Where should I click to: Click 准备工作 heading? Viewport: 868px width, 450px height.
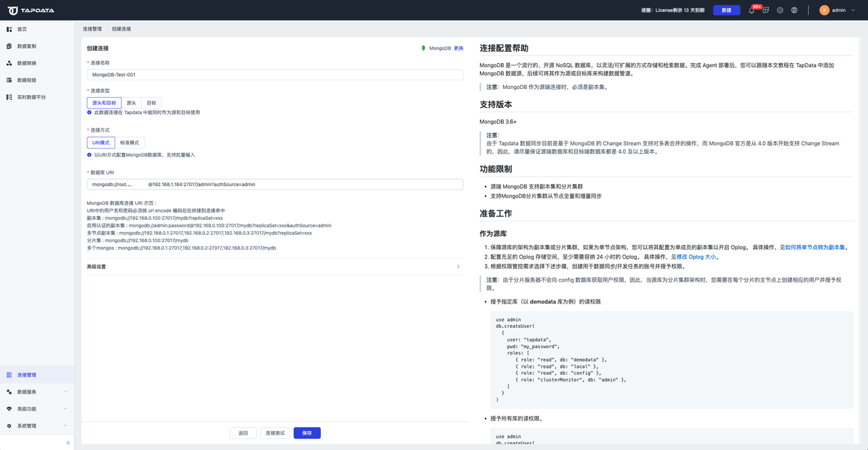(496, 213)
